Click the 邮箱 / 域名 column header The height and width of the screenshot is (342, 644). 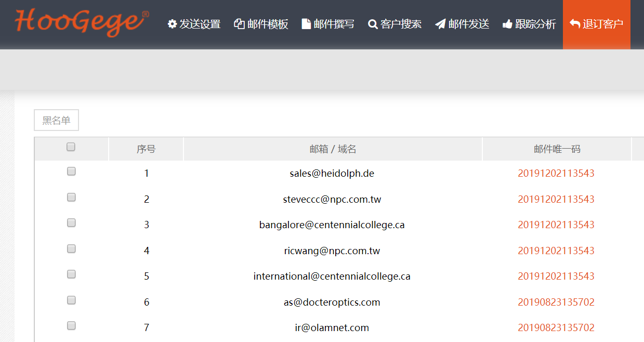pyautogui.click(x=333, y=149)
